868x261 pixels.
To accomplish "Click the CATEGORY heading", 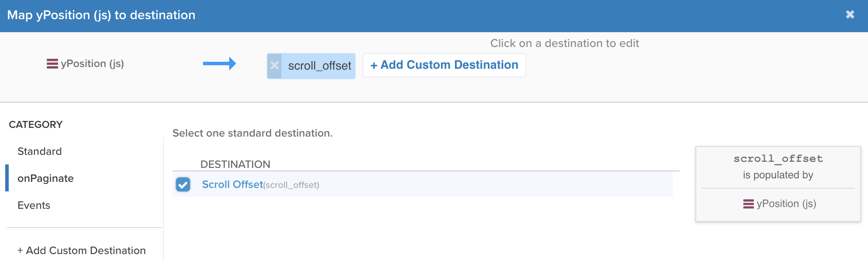I will tap(36, 125).
